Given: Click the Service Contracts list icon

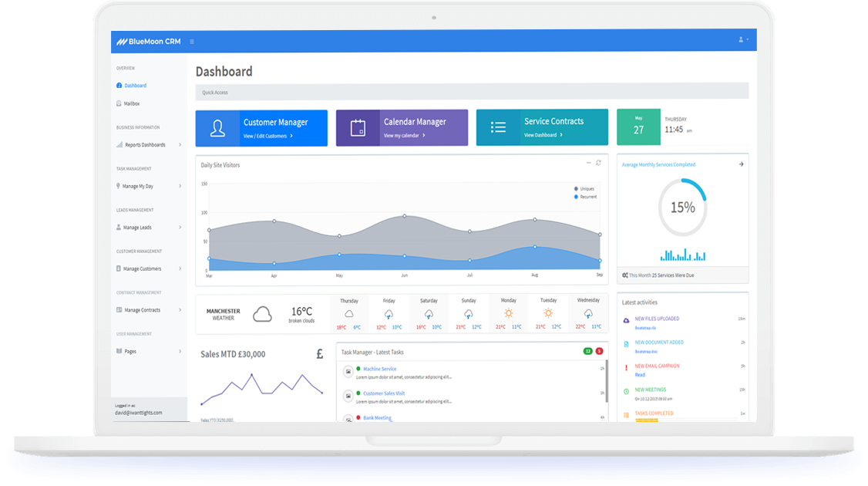Looking at the screenshot, I should tap(499, 127).
